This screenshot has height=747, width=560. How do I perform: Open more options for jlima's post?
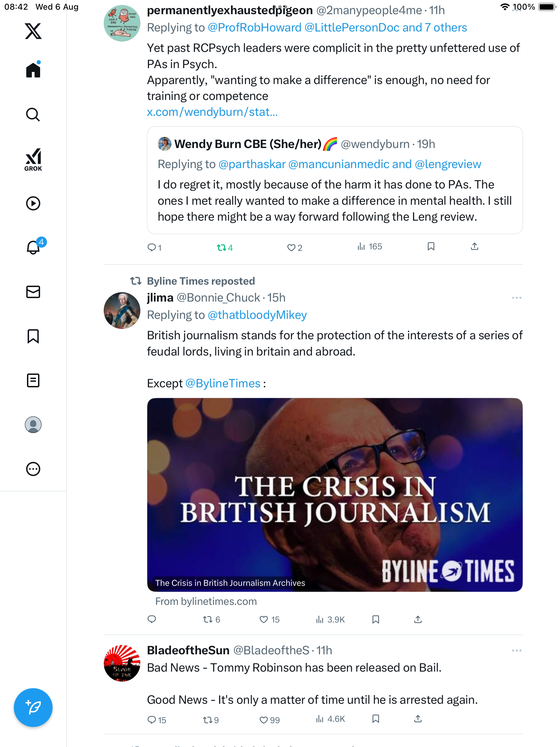[516, 298]
